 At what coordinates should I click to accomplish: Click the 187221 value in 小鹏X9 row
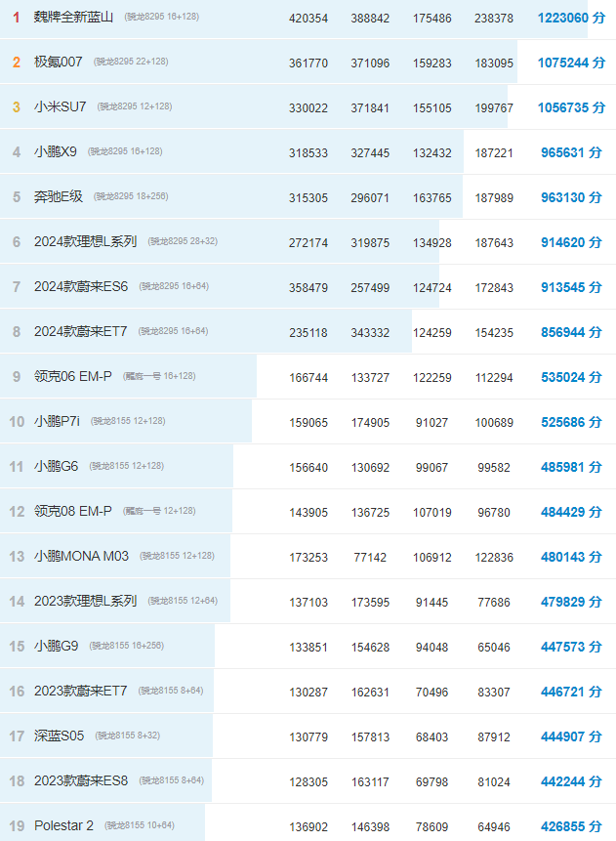click(x=494, y=153)
